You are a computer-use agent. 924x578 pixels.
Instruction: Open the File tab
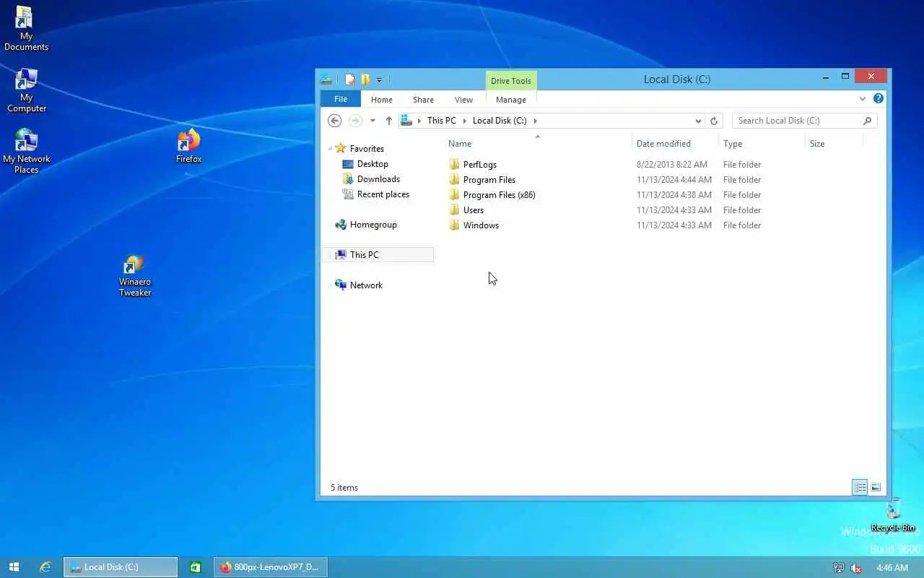point(341,99)
